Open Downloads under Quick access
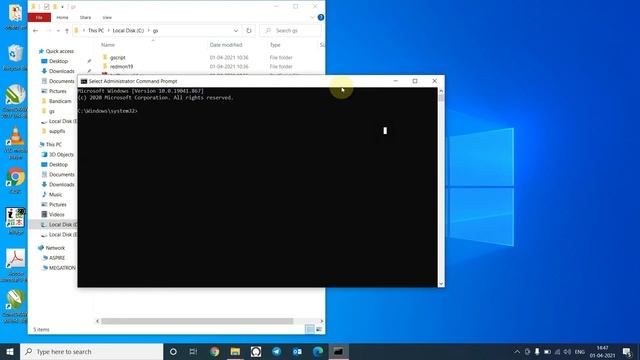Screen dimensions: 640x360 tap(62, 71)
